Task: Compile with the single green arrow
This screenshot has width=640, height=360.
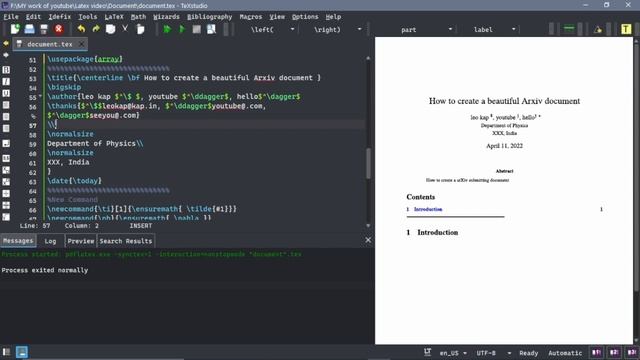Action: click(x=182, y=29)
